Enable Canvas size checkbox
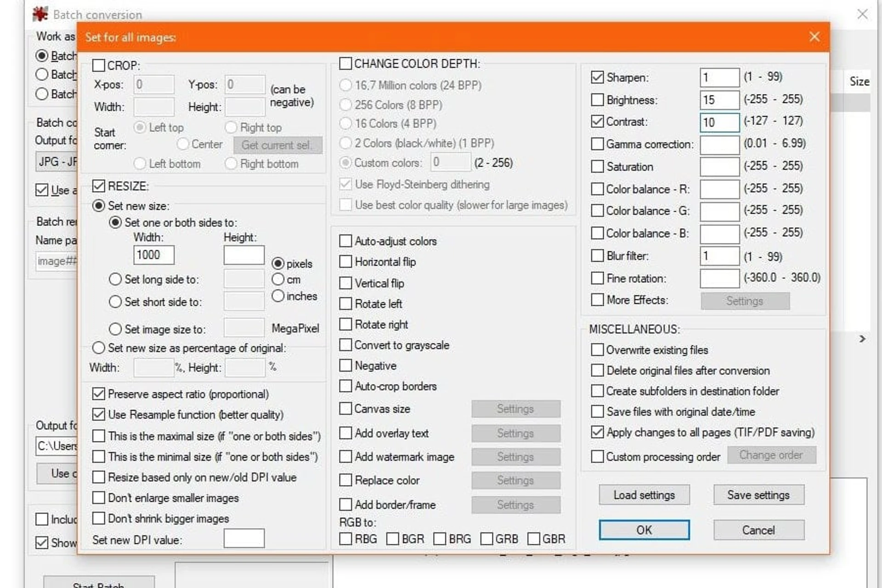Image resolution: width=882 pixels, height=588 pixels. pos(345,408)
